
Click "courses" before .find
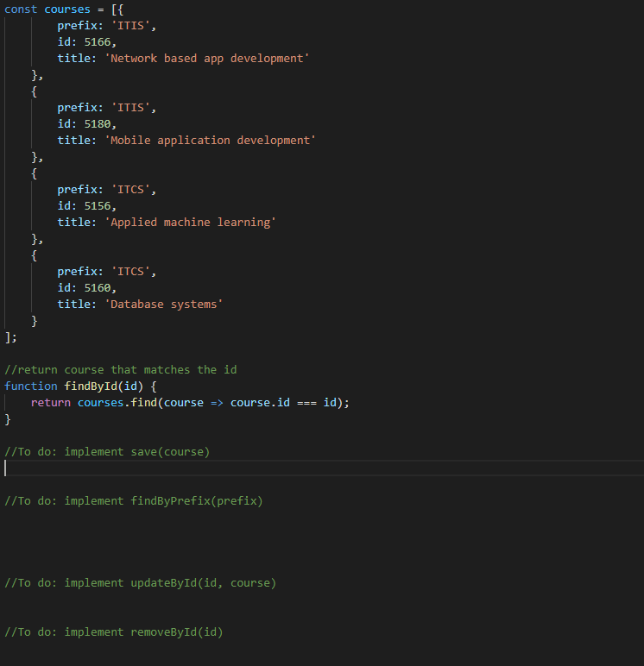100,403
